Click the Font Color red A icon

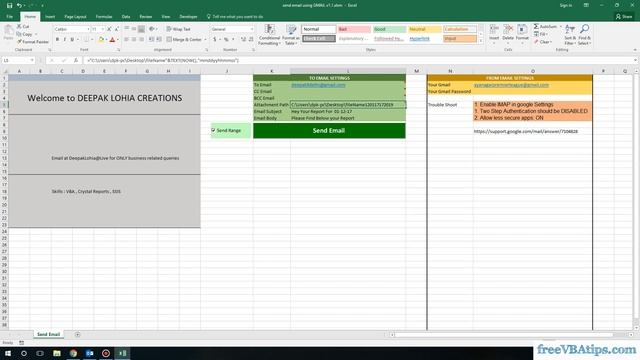pyautogui.click(x=113, y=40)
